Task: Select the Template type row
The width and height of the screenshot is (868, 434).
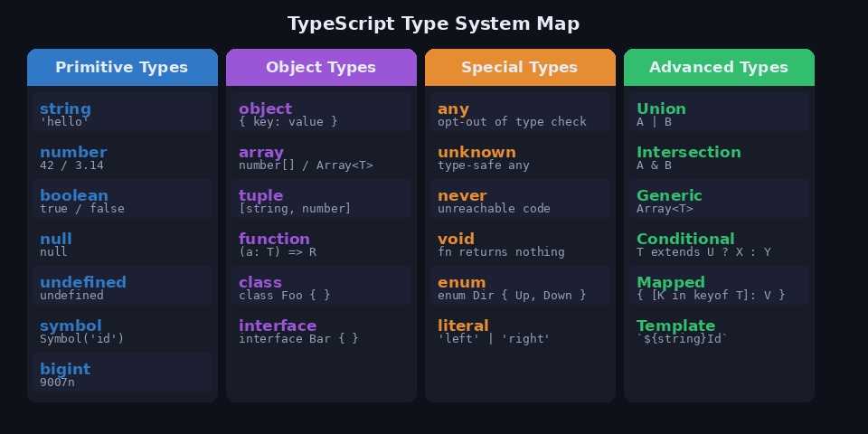Action: [719, 330]
